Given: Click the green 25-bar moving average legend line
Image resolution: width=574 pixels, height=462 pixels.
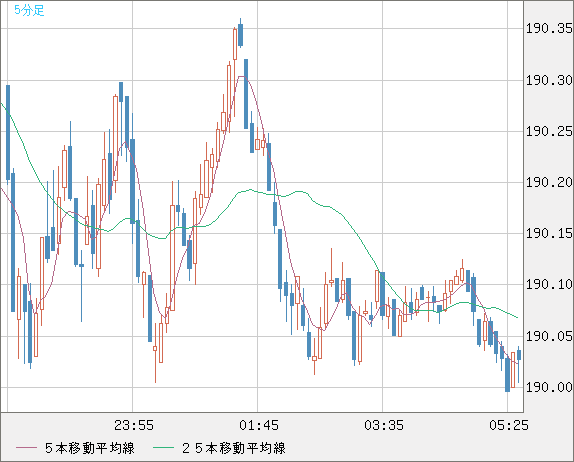Looking at the screenshot, I should (x=163, y=448).
